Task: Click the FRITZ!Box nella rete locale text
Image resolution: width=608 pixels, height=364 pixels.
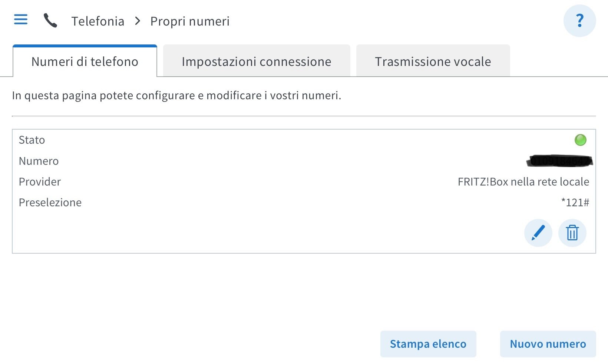Action: coord(523,182)
